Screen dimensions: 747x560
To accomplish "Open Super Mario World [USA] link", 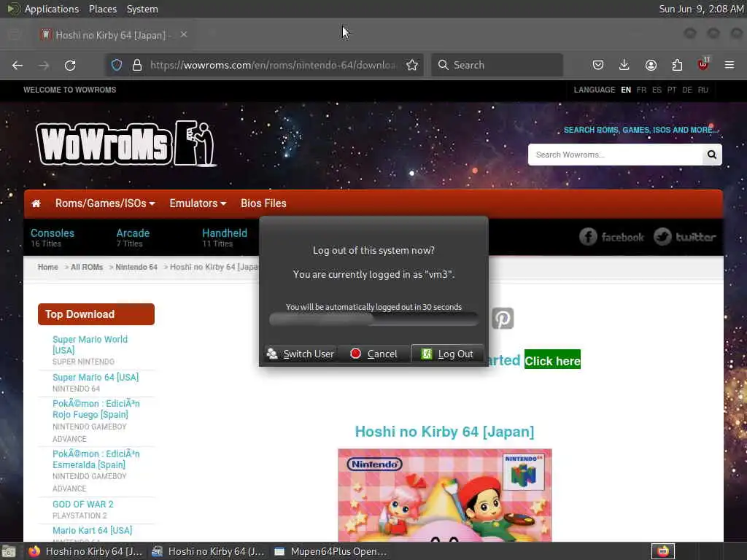I will click(90, 345).
